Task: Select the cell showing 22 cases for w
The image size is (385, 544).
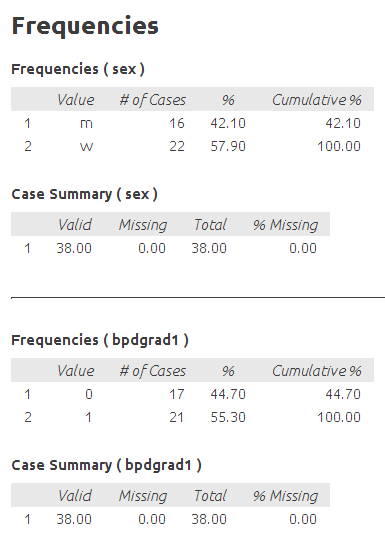Action: 177,146
